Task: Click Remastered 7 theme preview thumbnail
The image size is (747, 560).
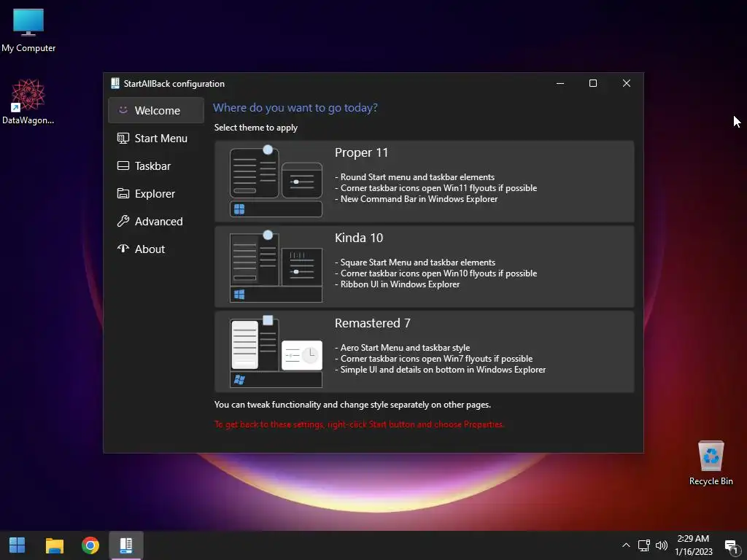Action: [x=276, y=352]
